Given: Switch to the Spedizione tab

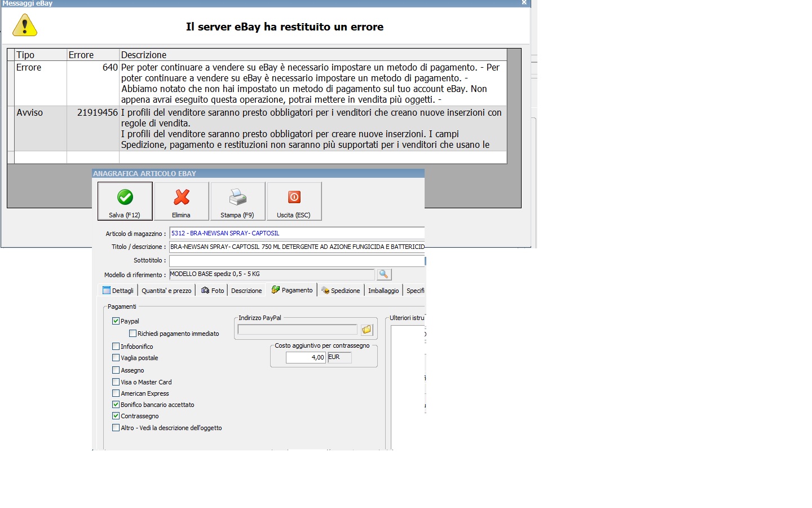Looking at the screenshot, I should (341, 290).
